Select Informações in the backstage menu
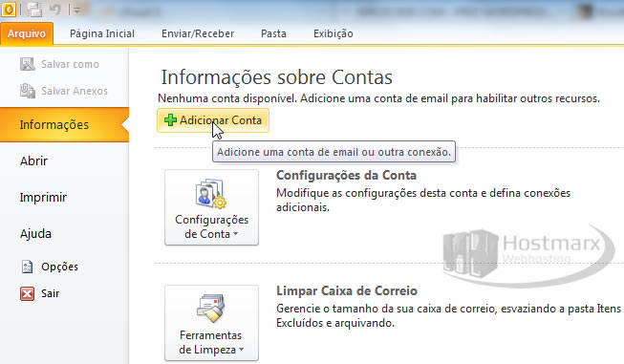The width and height of the screenshot is (624, 364). pyautogui.click(x=64, y=124)
